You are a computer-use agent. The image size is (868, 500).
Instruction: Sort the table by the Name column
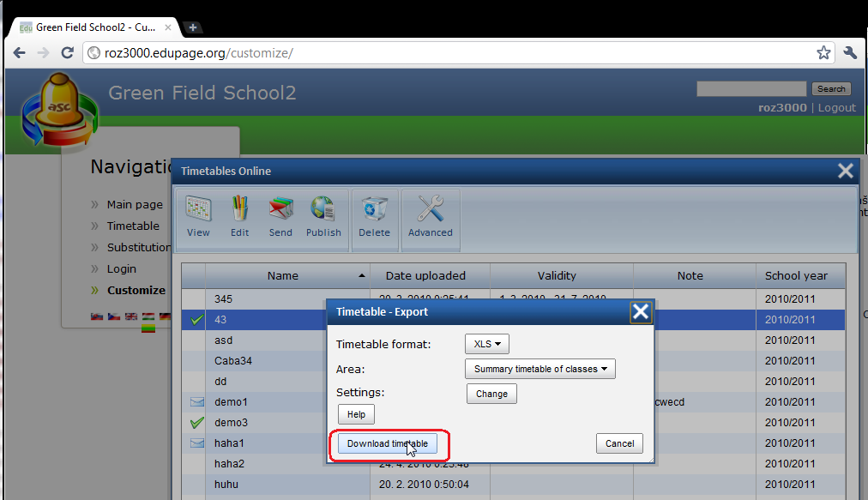click(283, 275)
